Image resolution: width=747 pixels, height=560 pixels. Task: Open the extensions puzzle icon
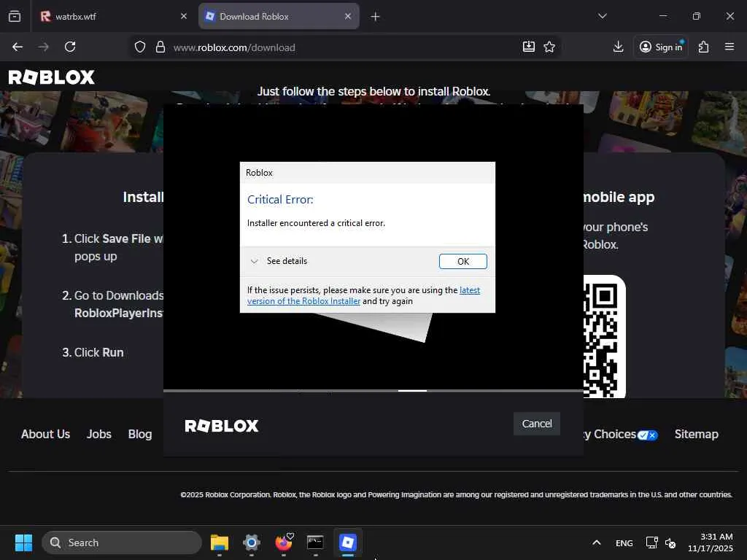704,47
